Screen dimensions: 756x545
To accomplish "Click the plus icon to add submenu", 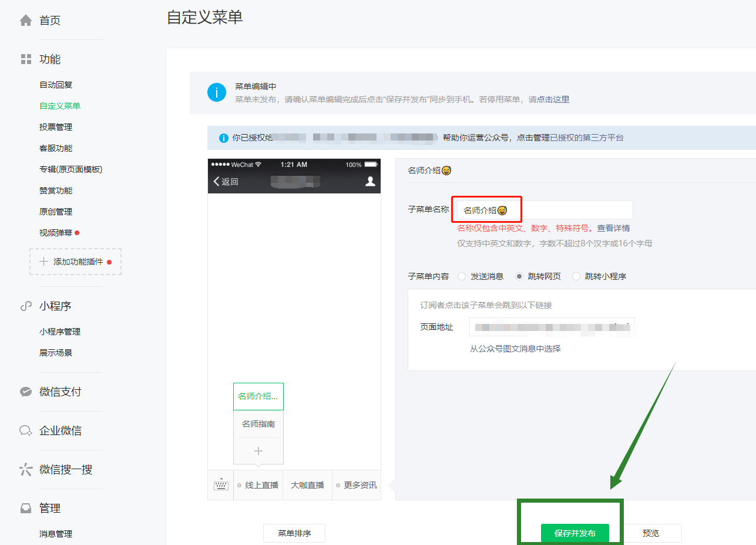I will tap(258, 451).
